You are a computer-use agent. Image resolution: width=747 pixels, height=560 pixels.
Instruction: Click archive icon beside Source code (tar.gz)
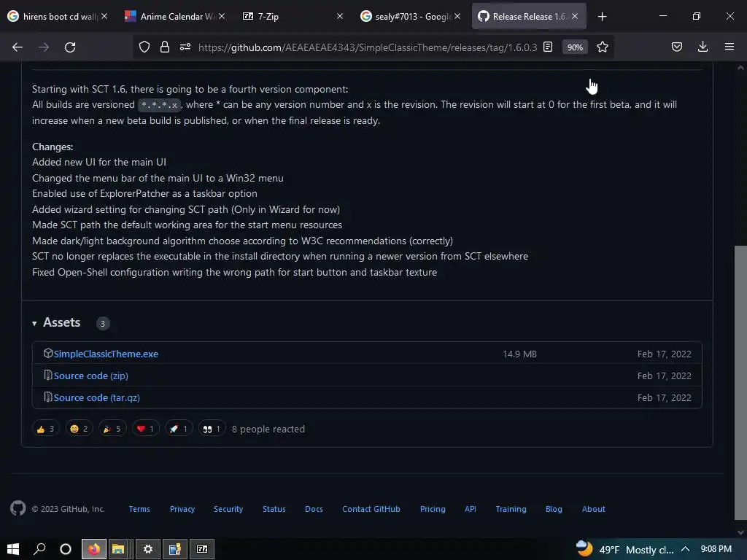pos(47,397)
